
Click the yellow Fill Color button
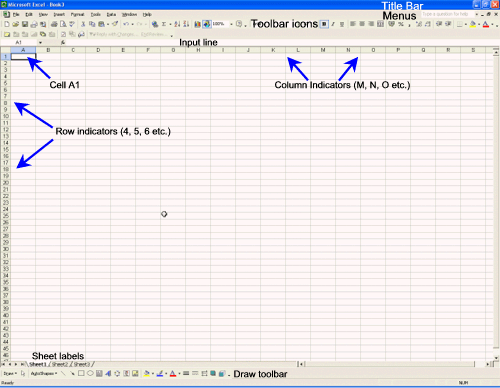[473, 24]
